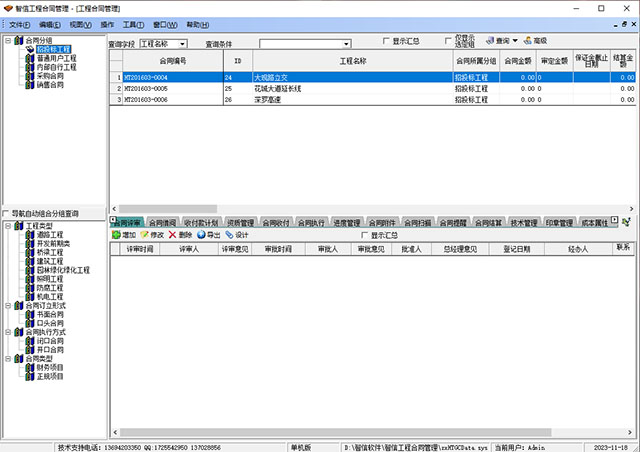The height and width of the screenshot is (452, 640).
Task: Click the book icon beside 桥梁工程
Action: (30, 252)
